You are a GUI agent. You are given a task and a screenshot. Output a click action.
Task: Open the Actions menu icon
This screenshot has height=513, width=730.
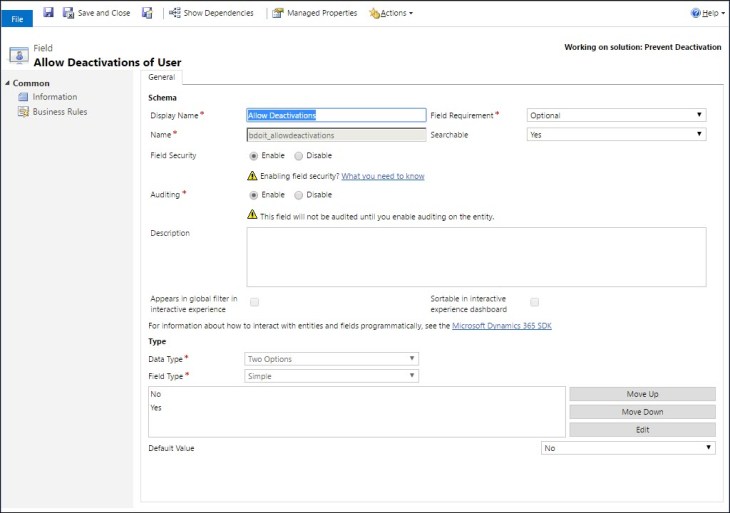(374, 13)
